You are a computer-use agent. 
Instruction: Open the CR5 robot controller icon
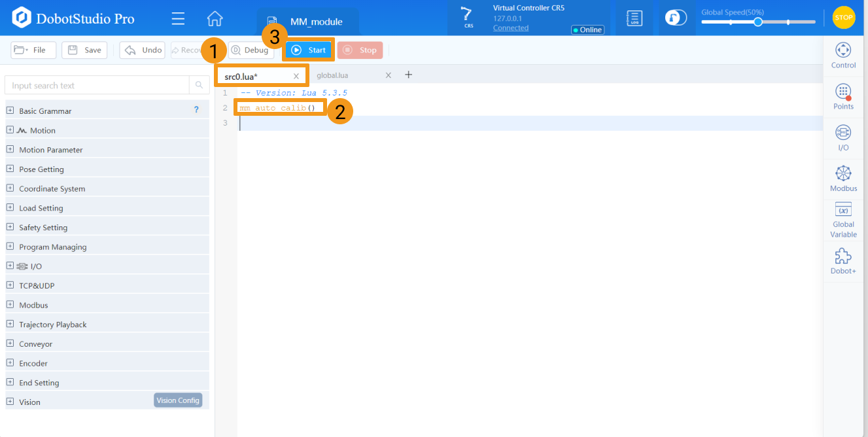(x=467, y=17)
